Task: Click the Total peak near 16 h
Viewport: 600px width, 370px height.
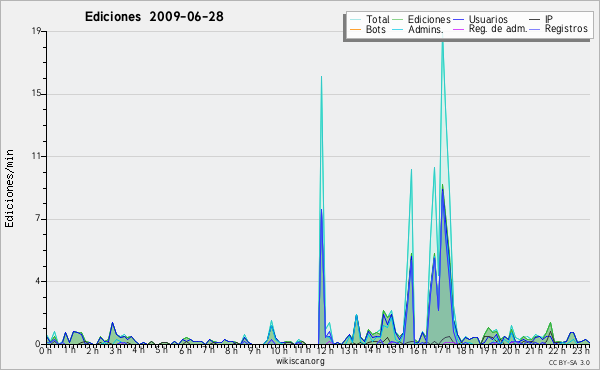Action: [x=411, y=170]
